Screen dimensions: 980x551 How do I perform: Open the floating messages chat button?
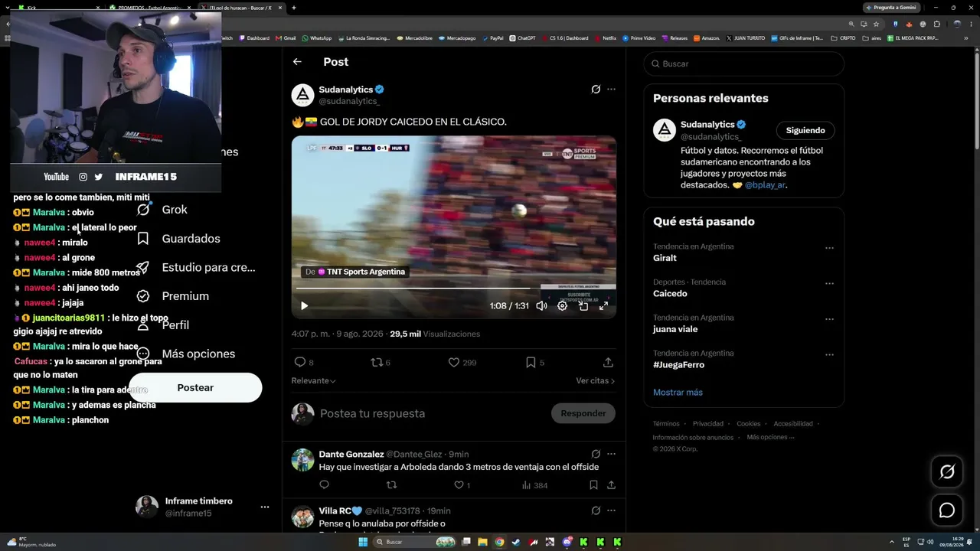(x=947, y=510)
